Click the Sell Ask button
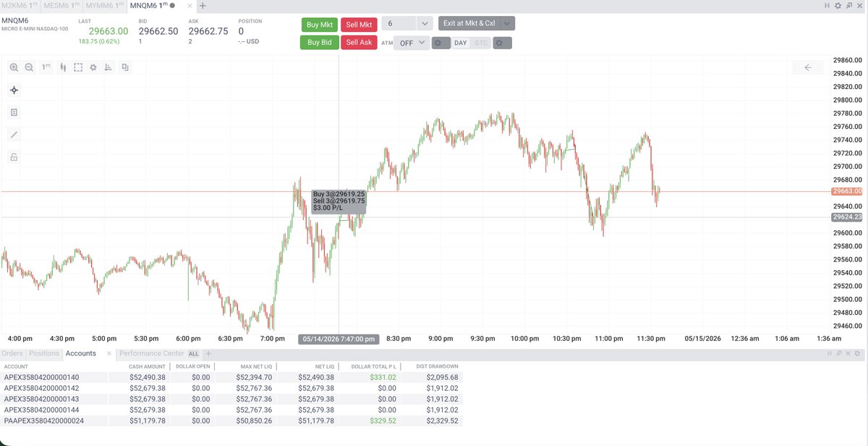This screenshot has height=446, width=868. 359,43
